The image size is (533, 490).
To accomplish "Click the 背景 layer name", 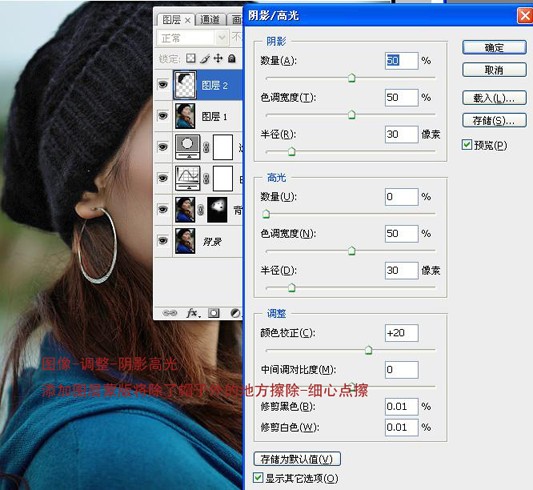I will (212, 242).
